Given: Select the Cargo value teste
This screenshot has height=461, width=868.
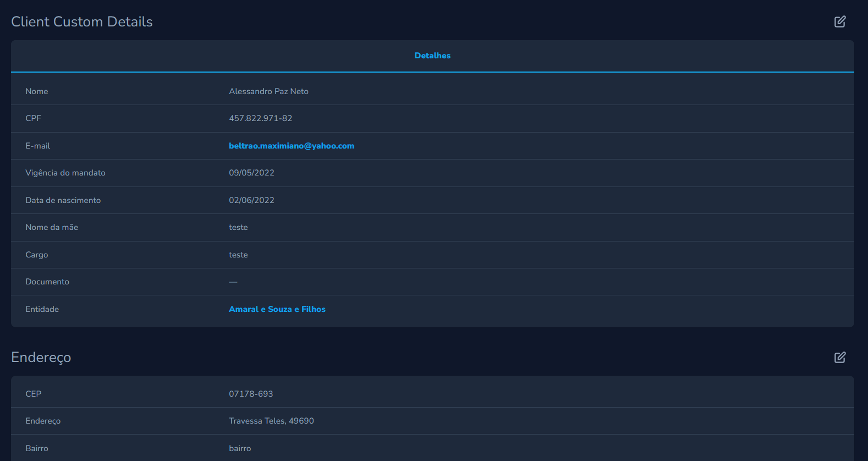Looking at the screenshot, I should [238, 255].
